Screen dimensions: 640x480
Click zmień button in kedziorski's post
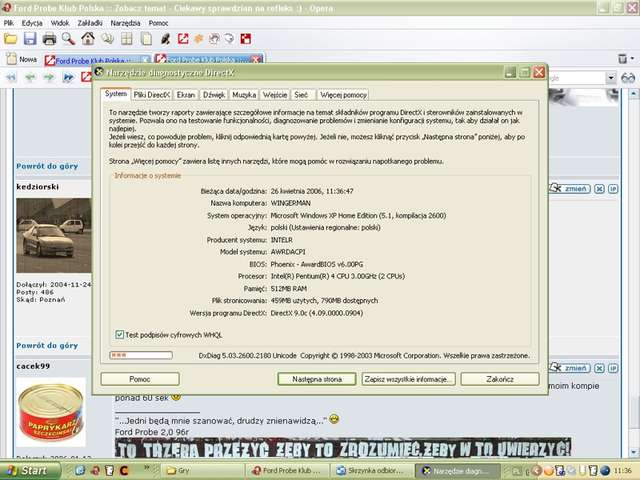(570, 189)
